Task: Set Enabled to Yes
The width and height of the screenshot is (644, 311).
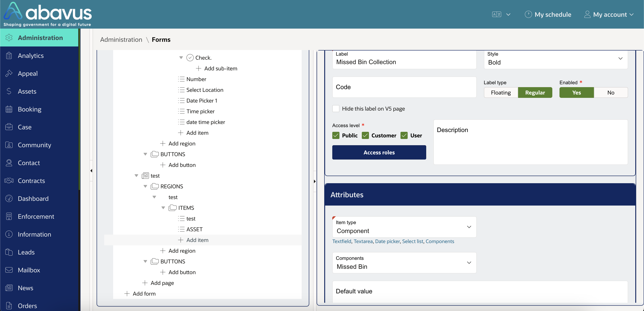Action: 576,92
